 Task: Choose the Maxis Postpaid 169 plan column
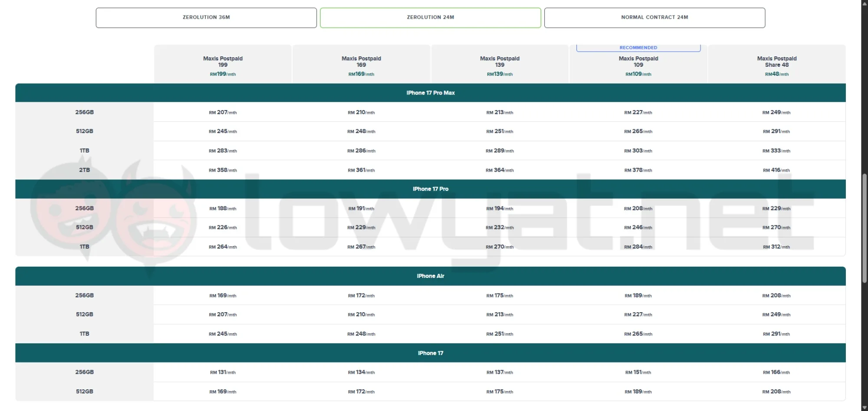coord(361,64)
